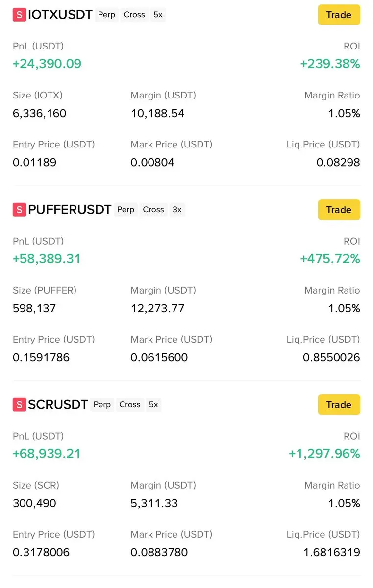Tap the Cross margin tag on IOTXUSDT
Screen dimensions: 373x588
point(134,15)
